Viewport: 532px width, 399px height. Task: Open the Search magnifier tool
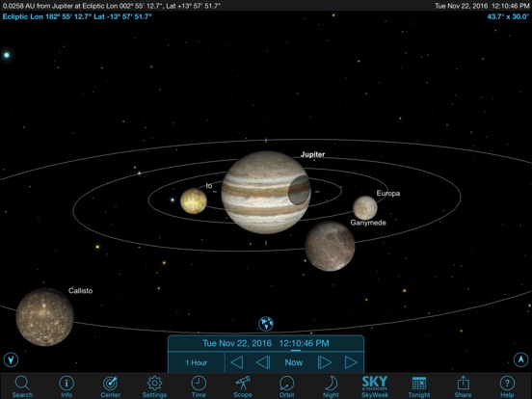[22, 386]
